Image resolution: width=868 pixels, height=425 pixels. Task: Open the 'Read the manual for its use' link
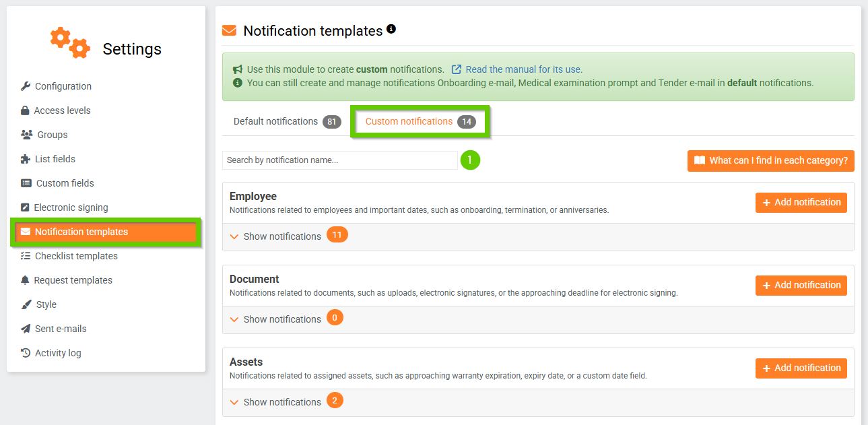point(523,69)
